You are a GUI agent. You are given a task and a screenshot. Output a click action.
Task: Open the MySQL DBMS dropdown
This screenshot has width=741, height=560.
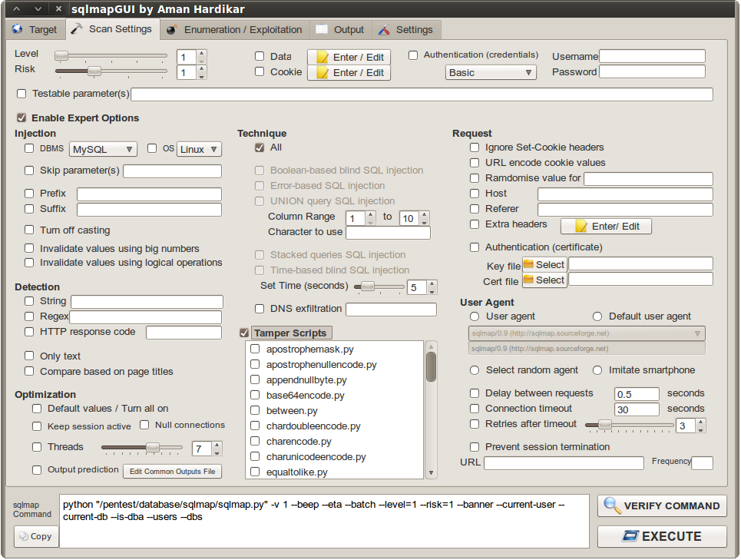(x=103, y=149)
